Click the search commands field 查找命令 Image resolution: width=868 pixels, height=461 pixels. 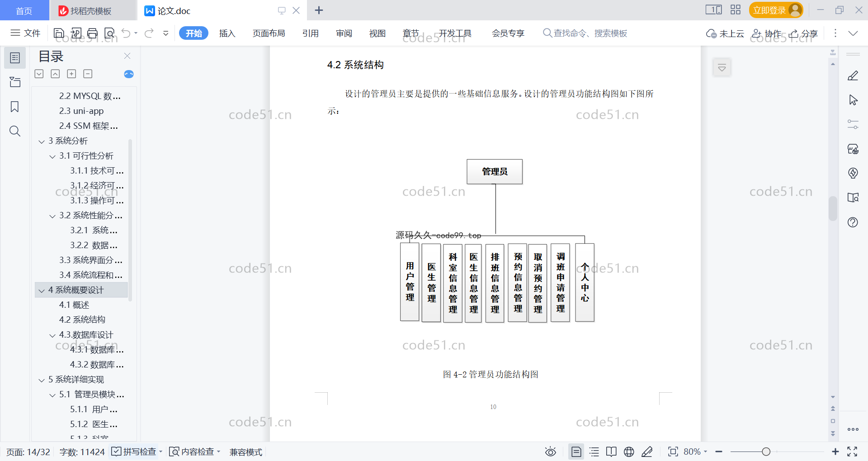[585, 33]
